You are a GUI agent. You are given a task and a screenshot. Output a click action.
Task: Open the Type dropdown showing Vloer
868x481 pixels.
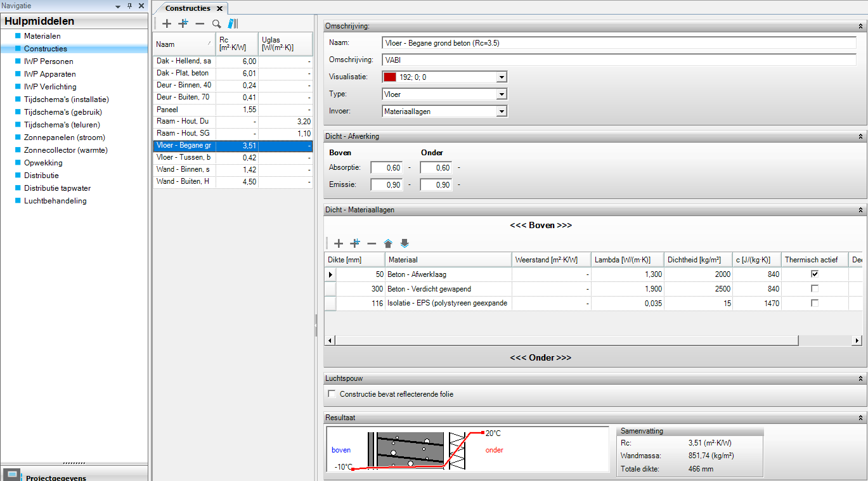click(502, 94)
